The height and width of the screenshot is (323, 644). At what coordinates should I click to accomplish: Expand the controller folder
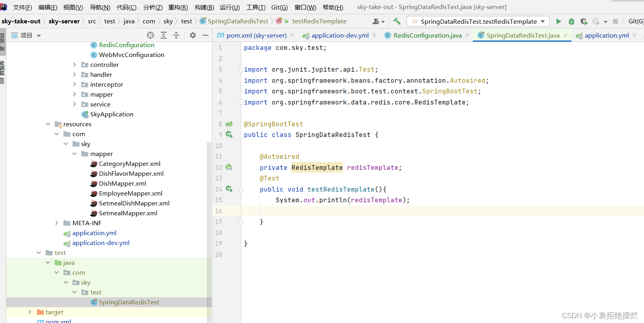click(74, 65)
